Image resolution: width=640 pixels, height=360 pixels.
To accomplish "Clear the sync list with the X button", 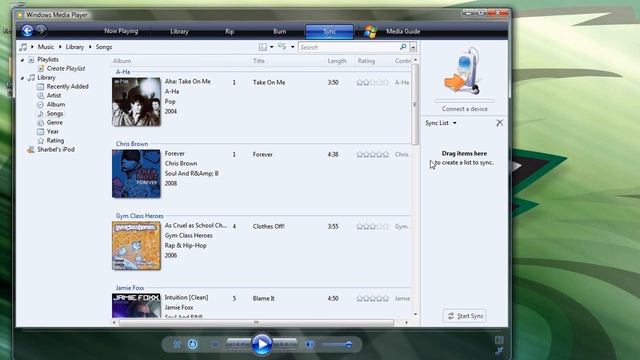I will tap(500, 123).
